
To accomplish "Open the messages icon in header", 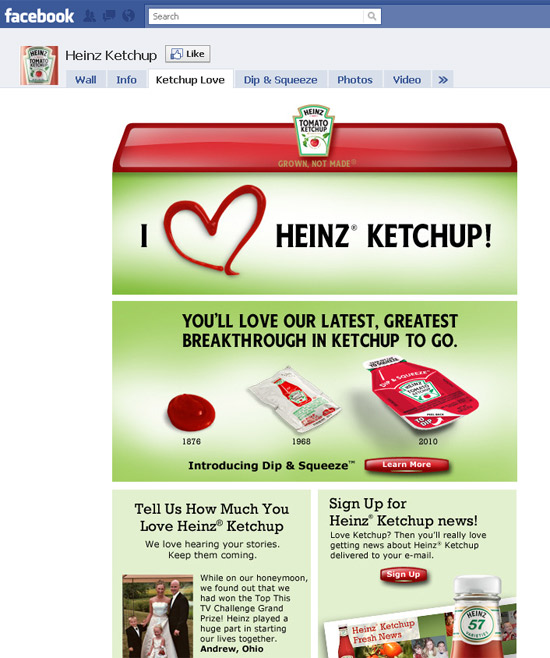I will (x=109, y=16).
